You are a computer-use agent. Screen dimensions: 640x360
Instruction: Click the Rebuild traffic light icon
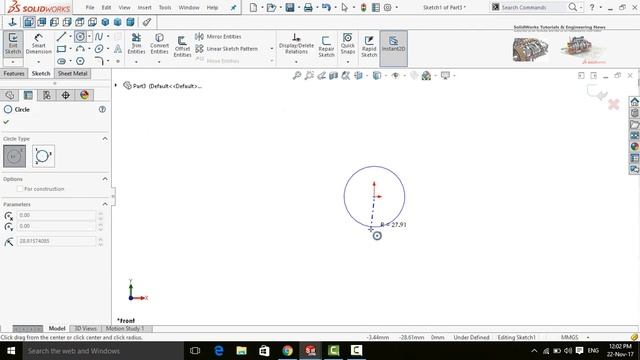tap(363, 7)
